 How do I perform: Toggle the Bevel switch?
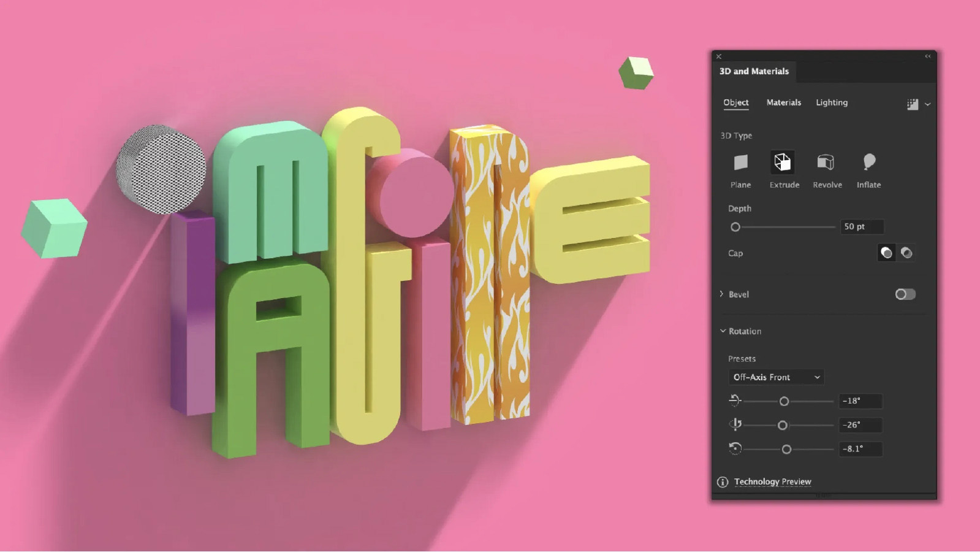click(x=905, y=294)
